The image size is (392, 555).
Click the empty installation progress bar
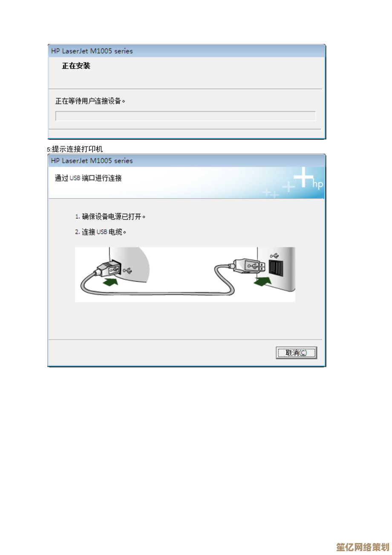pos(186,116)
